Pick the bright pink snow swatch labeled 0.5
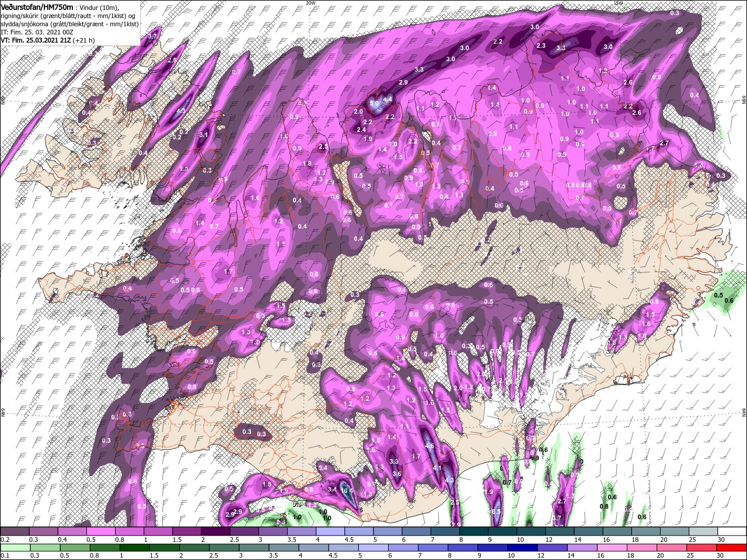Image resolution: width=747 pixels, height=560 pixels. 100,531
